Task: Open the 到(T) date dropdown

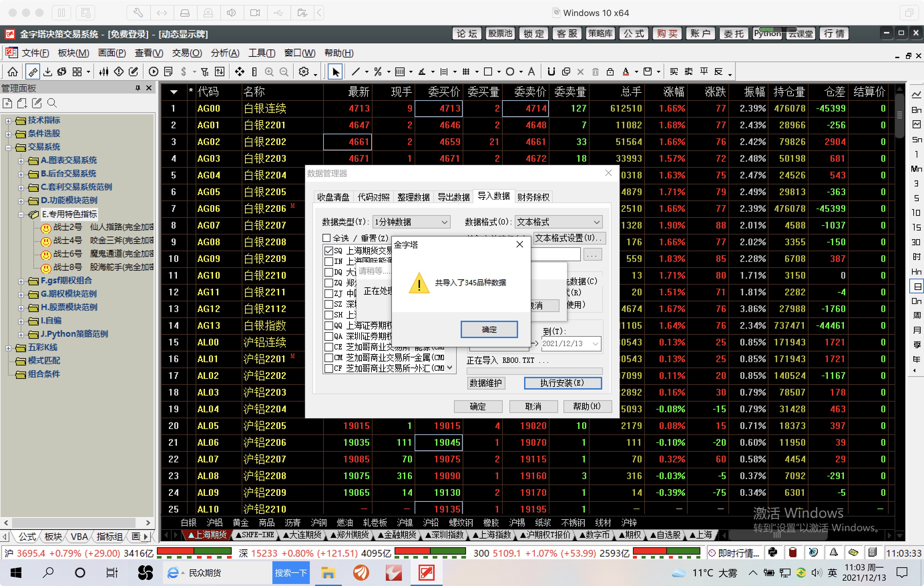Action: coord(596,343)
